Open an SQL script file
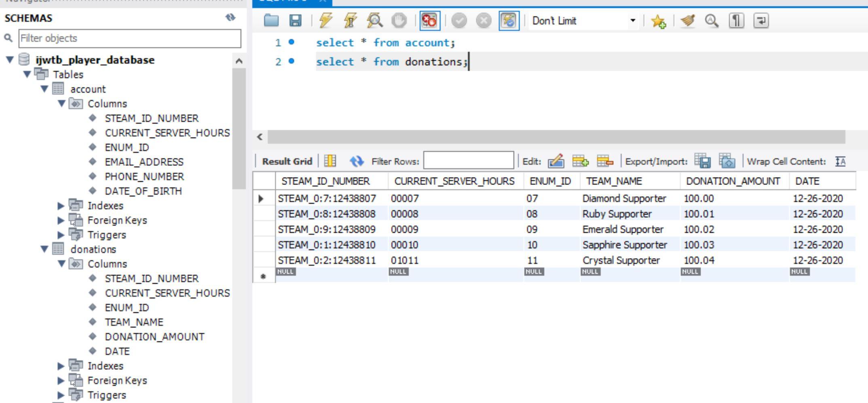The image size is (868, 403). click(x=272, y=21)
